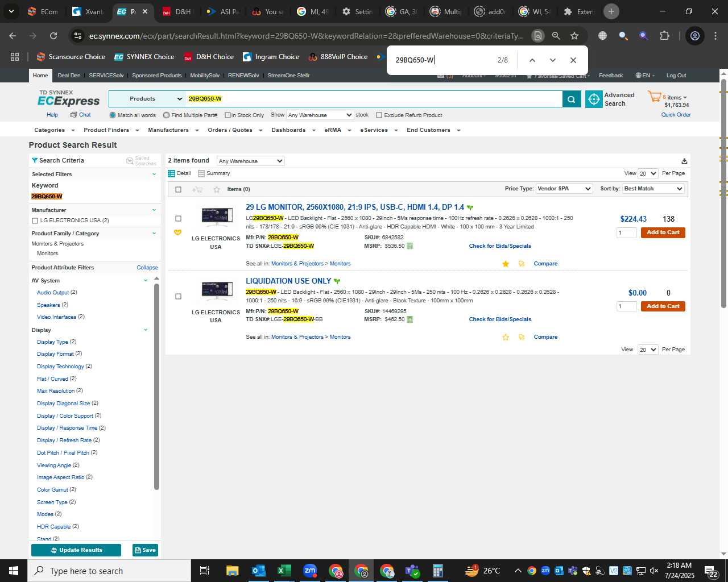Open Orders / Quotes menu
Screen dimensions: 728x582
tap(235, 130)
